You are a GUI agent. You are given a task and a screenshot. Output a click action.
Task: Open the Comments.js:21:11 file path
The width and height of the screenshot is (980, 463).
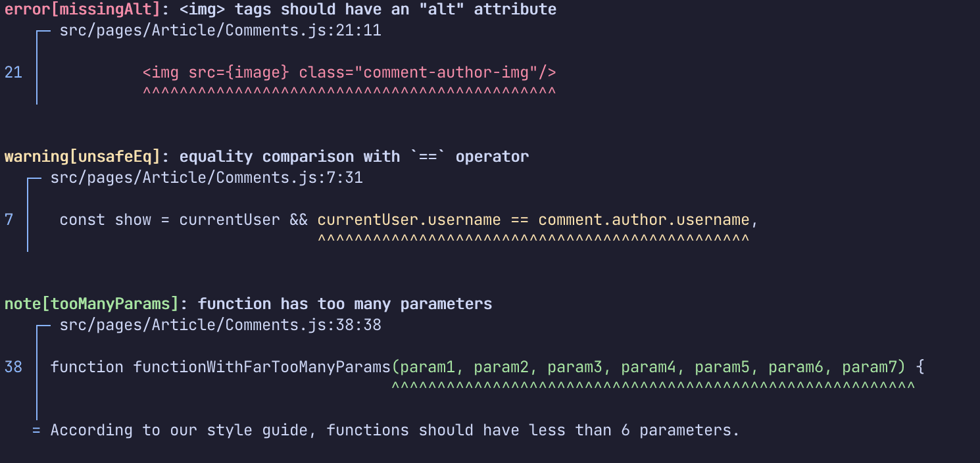pyautogui.click(x=220, y=30)
